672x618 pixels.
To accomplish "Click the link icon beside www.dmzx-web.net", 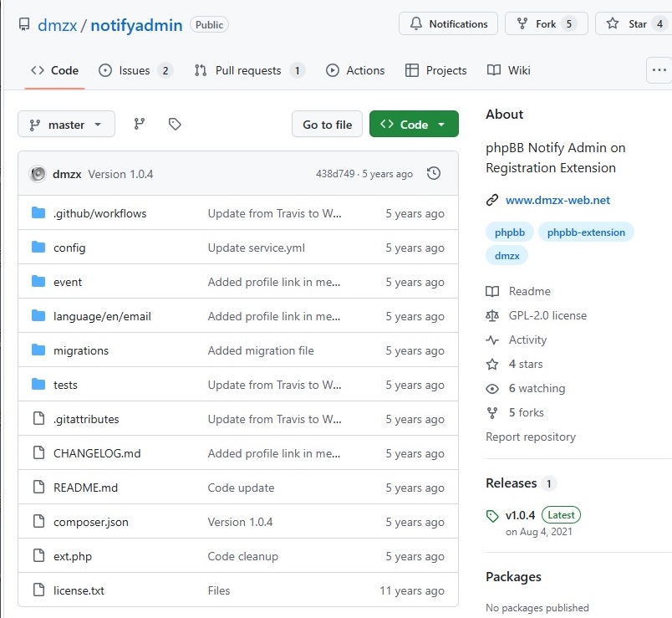I will coord(492,200).
